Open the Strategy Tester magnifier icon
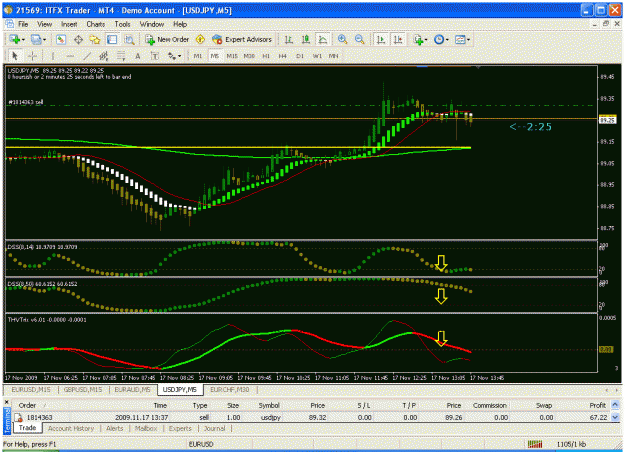This screenshot has height=452, width=625. (129, 39)
